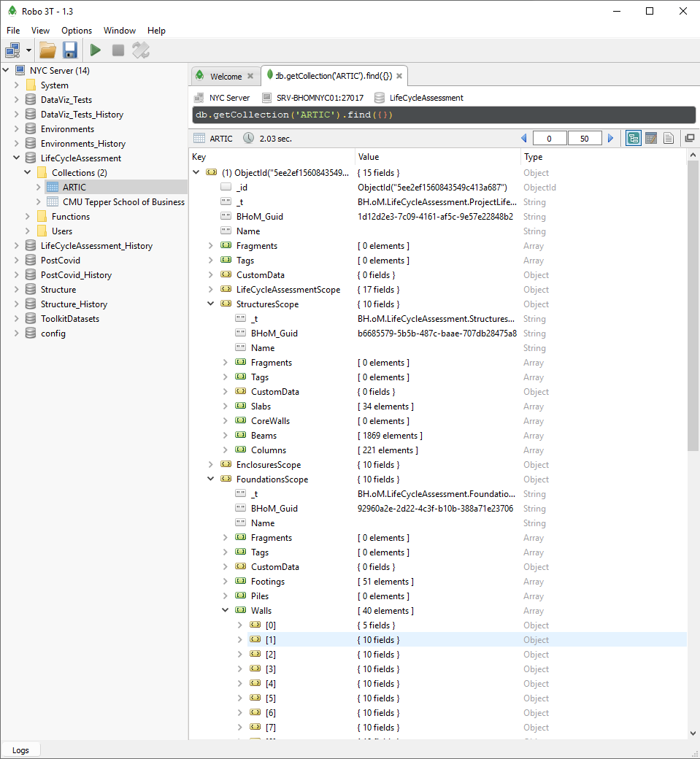Screen dimensions: 700x759
Task: Click the limit field showing 50
Action: coord(585,139)
